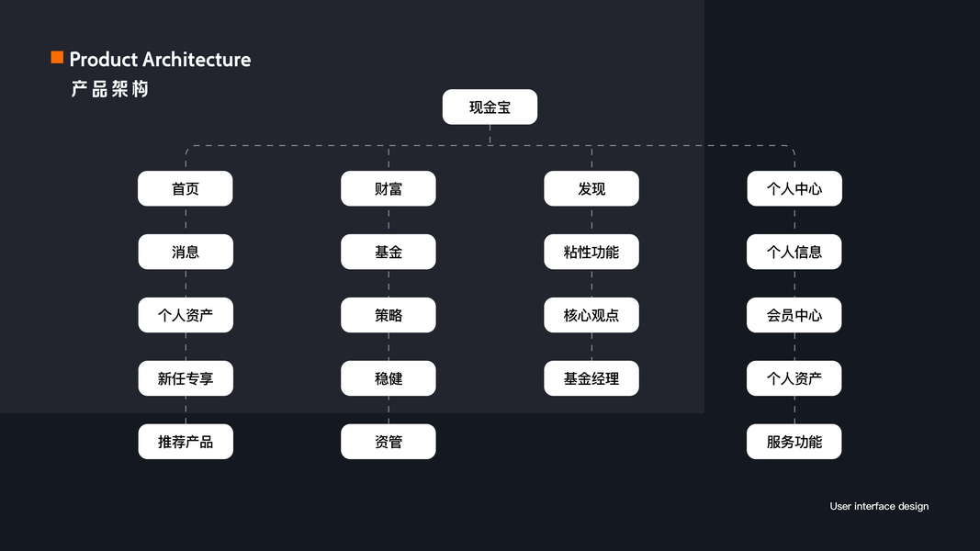Click the 基金 box
This screenshot has height=551, width=980.
pyautogui.click(x=389, y=253)
